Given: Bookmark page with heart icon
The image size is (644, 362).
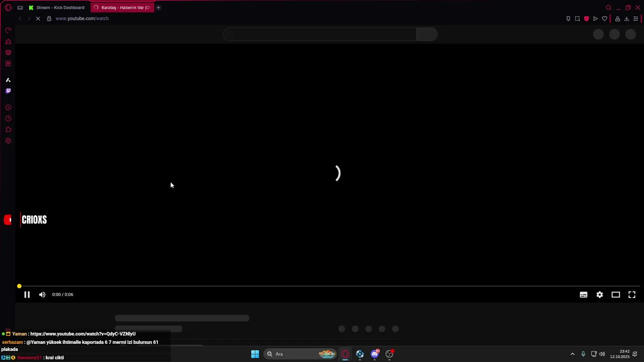Looking at the screenshot, I should (604, 19).
